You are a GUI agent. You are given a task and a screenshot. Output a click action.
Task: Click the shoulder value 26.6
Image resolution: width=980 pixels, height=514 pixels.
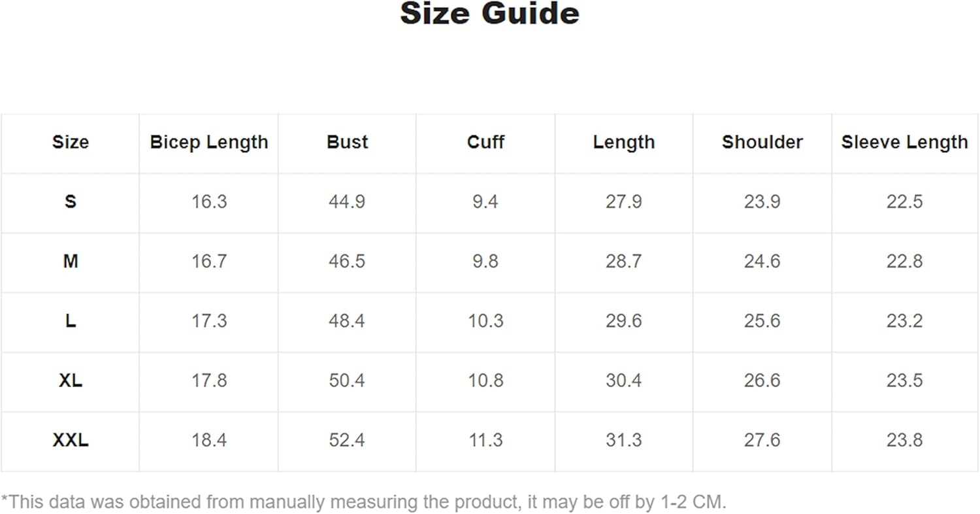762,381
